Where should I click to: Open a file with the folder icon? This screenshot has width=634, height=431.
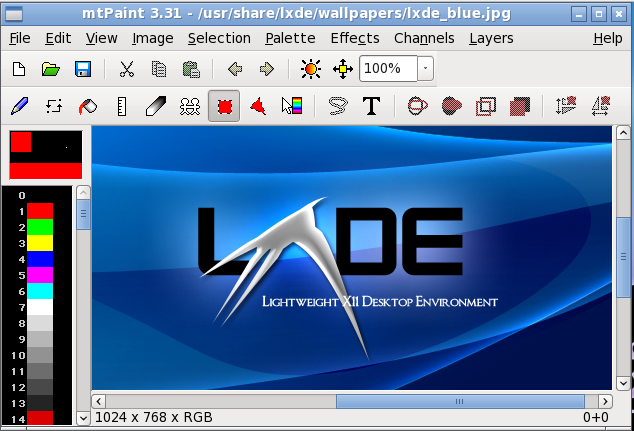coord(51,69)
